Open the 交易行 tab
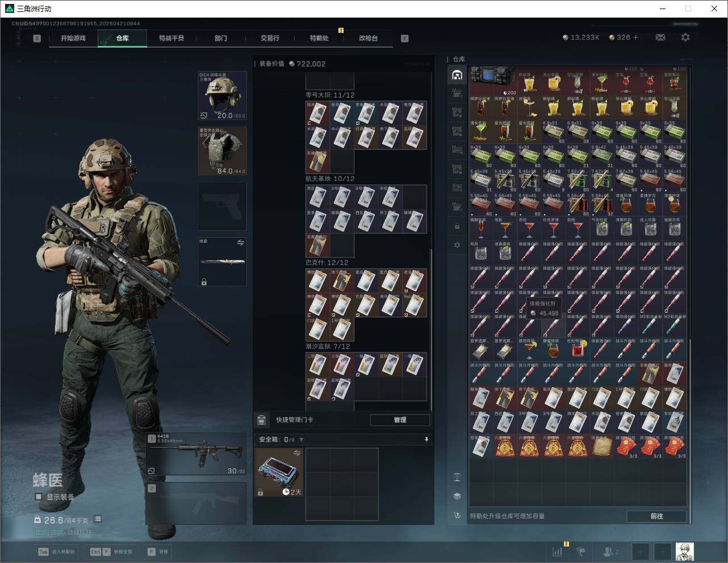This screenshot has width=728, height=563. [270, 38]
